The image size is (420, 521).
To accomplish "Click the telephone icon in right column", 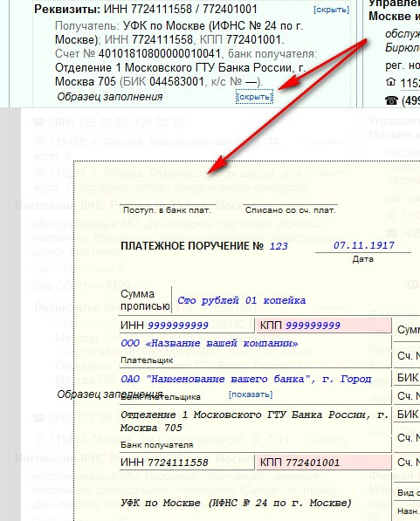I will pos(391,100).
